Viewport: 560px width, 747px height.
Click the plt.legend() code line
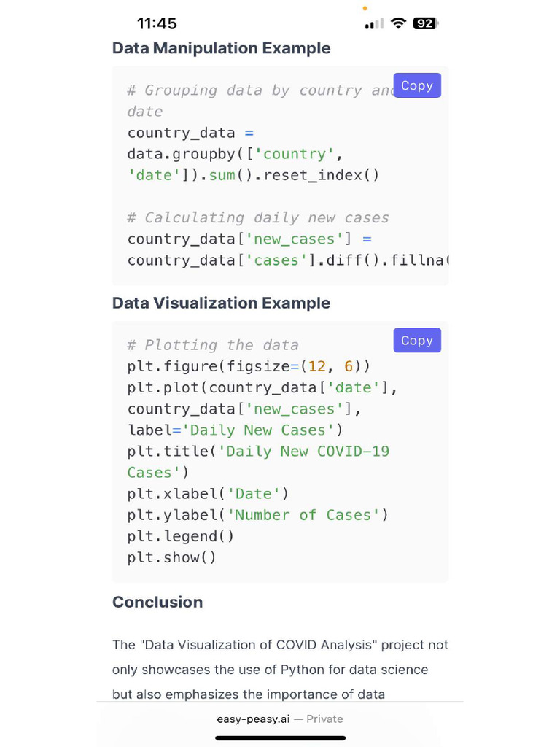click(x=181, y=536)
